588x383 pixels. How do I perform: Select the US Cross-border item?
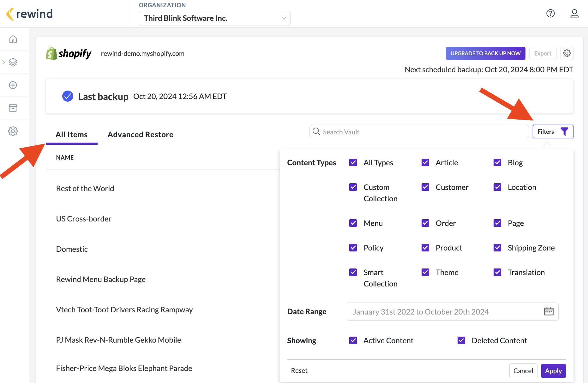point(84,219)
